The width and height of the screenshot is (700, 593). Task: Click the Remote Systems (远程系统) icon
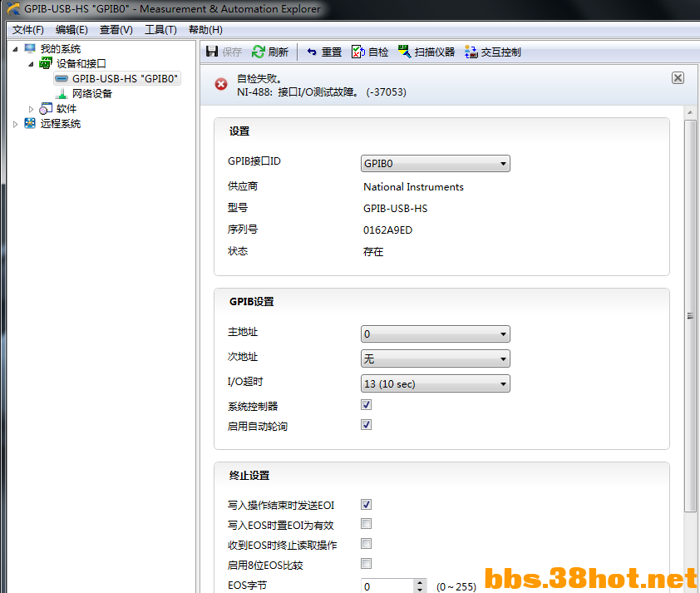[x=29, y=123]
